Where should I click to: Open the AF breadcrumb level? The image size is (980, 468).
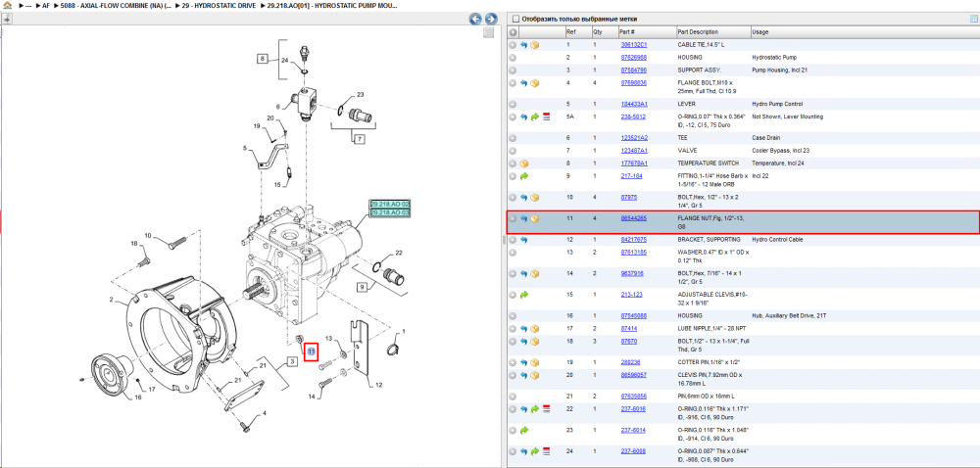[x=46, y=5]
